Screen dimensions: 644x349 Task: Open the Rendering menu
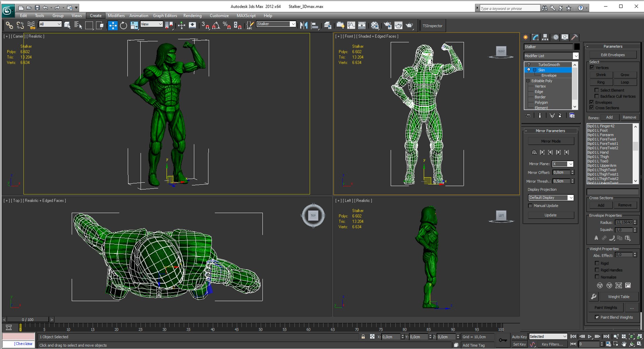[x=192, y=16]
